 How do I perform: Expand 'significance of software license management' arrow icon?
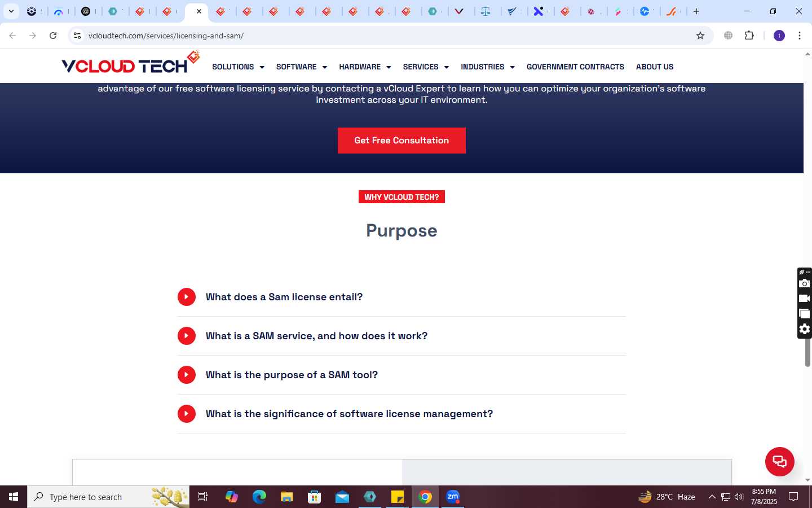(187, 414)
